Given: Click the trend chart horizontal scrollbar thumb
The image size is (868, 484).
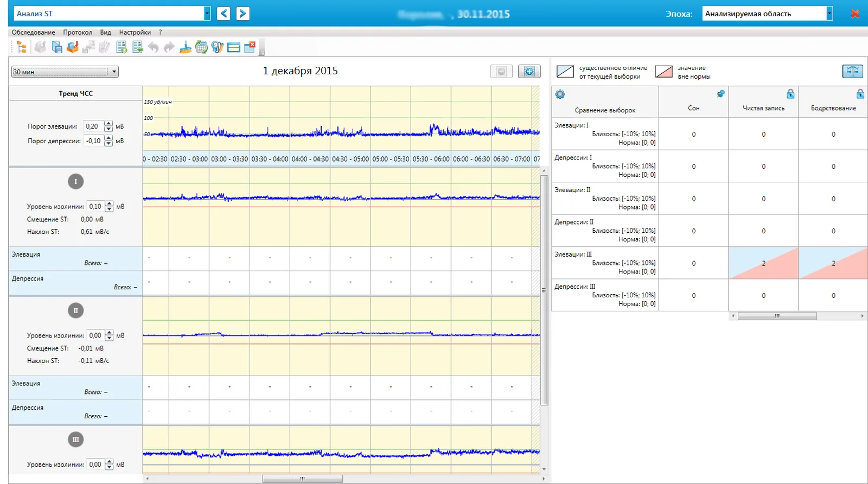Looking at the screenshot, I should (x=302, y=479).
